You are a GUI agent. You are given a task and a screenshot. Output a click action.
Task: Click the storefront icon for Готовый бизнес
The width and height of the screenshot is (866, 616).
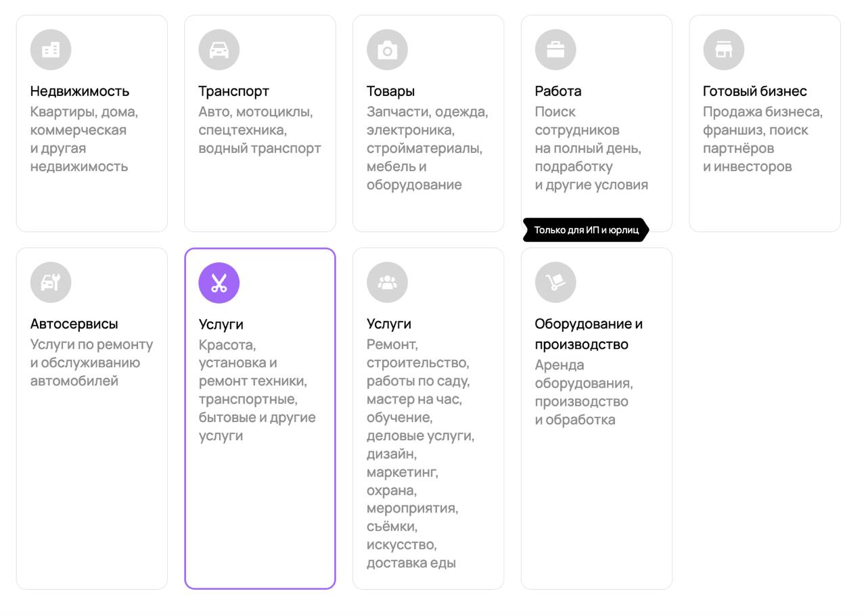tap(723, 50)
